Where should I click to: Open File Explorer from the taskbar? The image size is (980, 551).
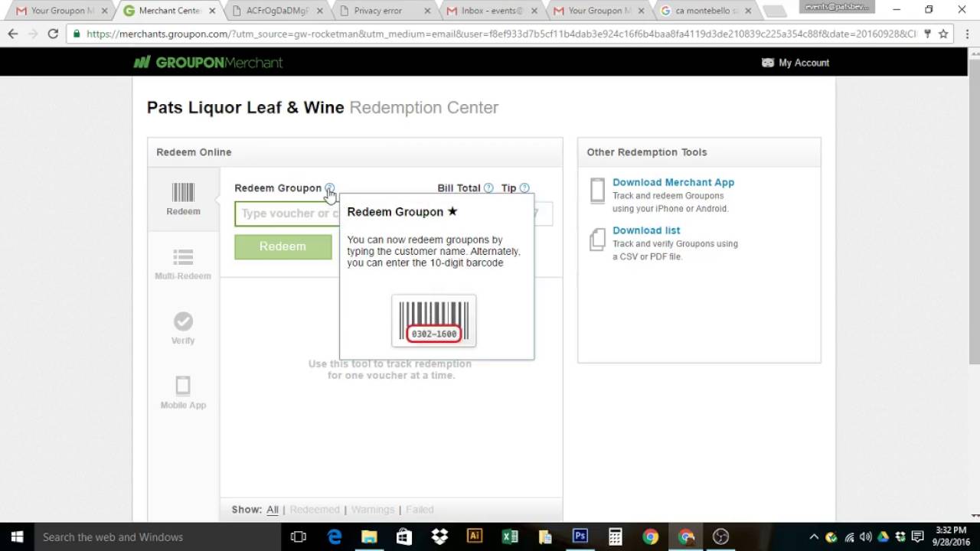coord(369,537)
